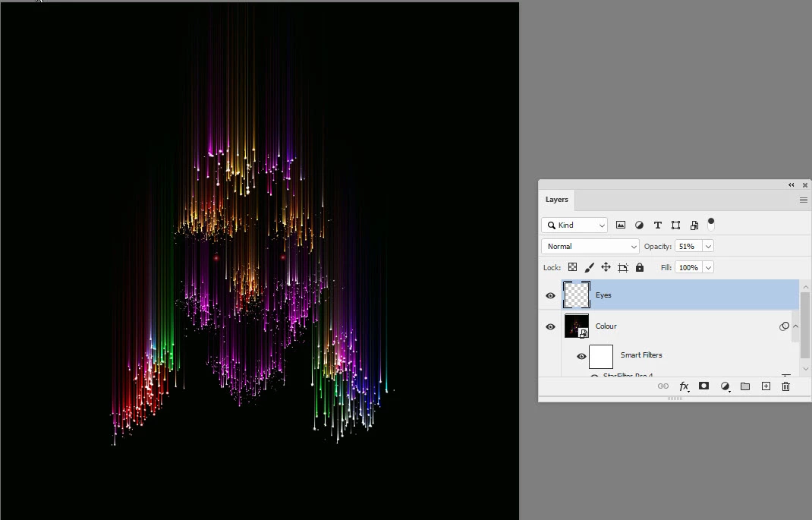Screen dimensions: 812x520
Task: Open the Layers panel flyout menu
Action: pyautogui.click(x=803, y=200)
